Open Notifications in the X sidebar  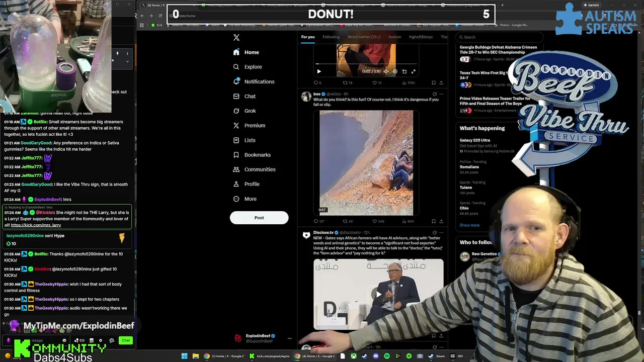click(x=254, y=81)
